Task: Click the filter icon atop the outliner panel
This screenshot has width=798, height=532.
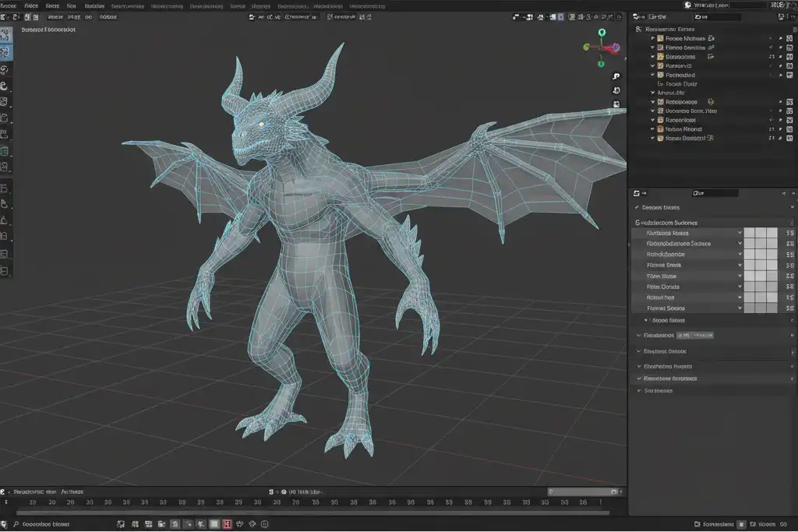Action: [782, 17]
